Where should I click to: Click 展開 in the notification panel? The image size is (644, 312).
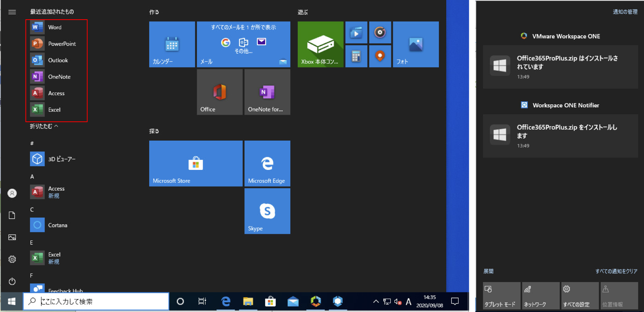[x=488, y=271]
